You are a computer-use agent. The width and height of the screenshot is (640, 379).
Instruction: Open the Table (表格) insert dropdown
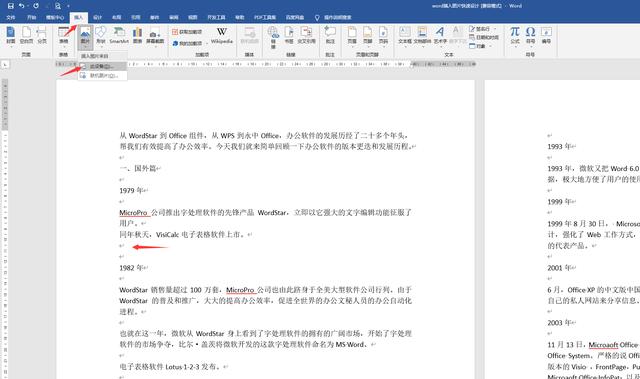64,36
